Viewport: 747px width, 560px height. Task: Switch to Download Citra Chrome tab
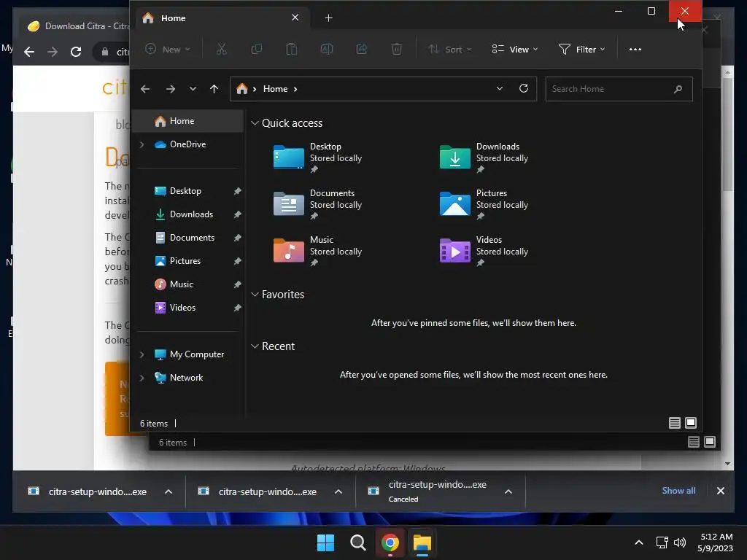click(x=76, y=26)
